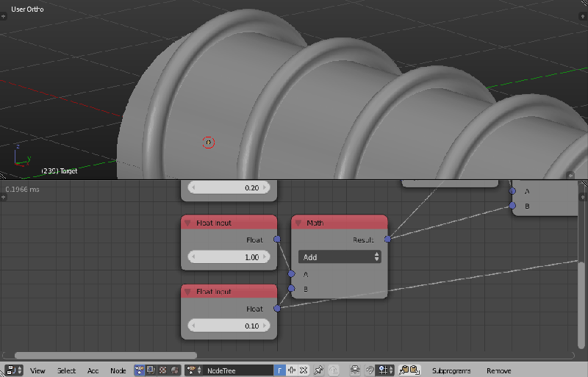588x377 pixels.
Task: Toggle the pin node tree icon
Action: 319,370
